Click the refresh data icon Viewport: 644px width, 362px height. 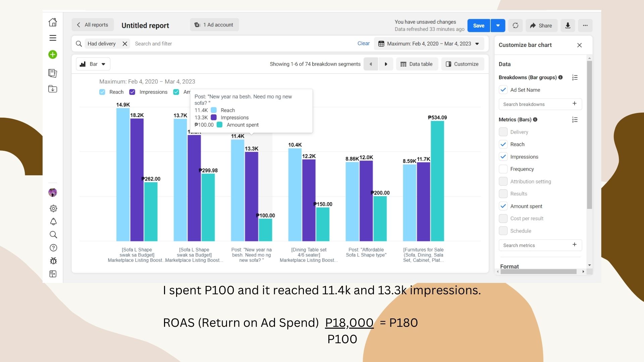pos(516,25)
